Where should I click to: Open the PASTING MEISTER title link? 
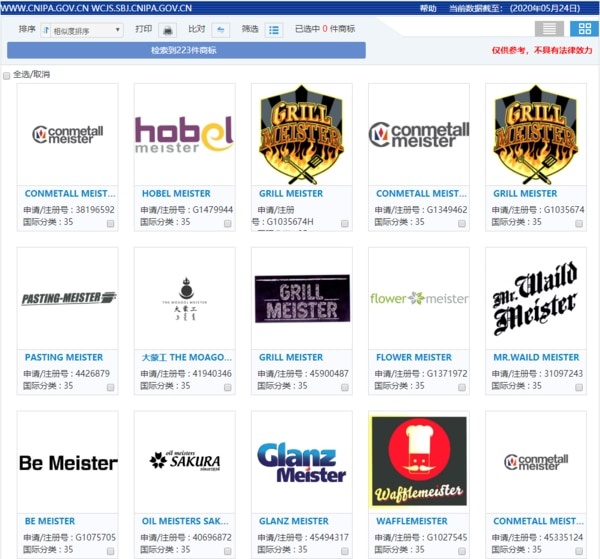pyautogui.click(x=64, y=357)
